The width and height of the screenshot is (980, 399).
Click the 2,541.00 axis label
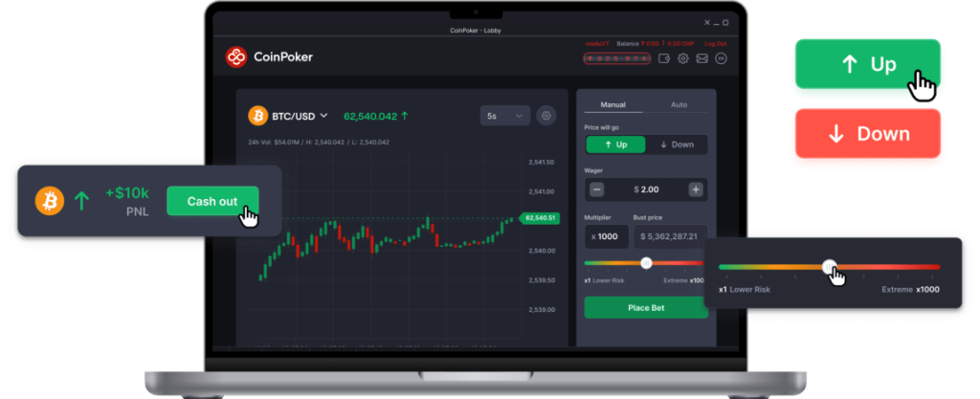pos(542,191)
